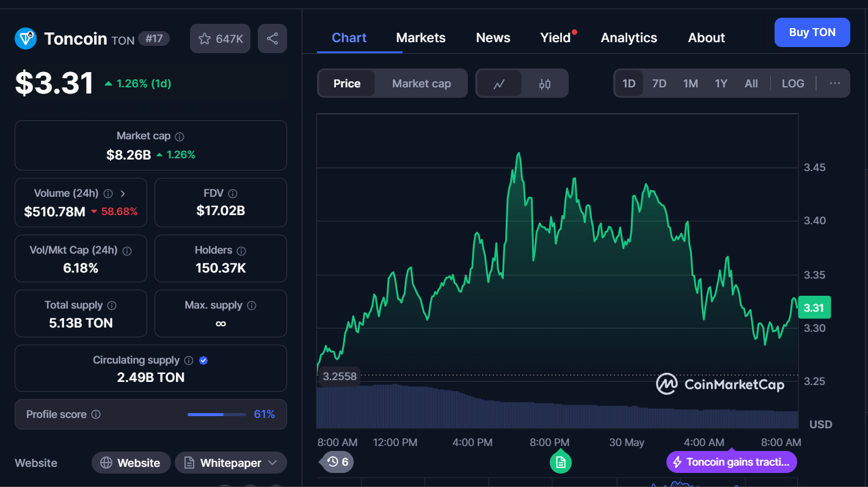Open the Max. supply info icon
This screenshot has height=487, width=868.
[252, 306]
